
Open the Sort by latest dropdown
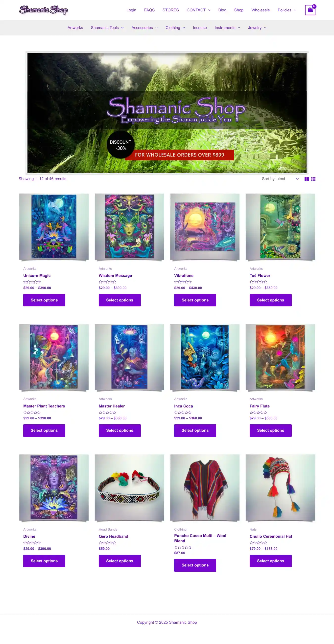pos(280,179)
